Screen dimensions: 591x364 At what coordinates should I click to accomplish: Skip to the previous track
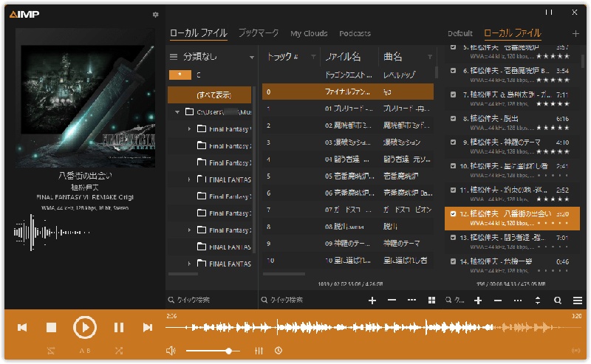click(22, 327)
